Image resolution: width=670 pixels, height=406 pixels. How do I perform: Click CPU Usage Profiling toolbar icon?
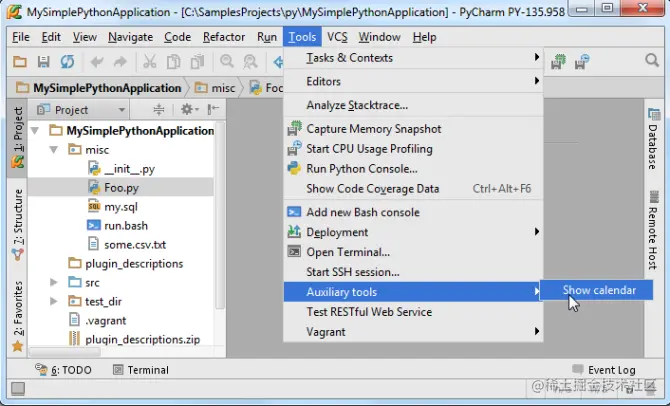pyautogui.click(x=582, y=62)
